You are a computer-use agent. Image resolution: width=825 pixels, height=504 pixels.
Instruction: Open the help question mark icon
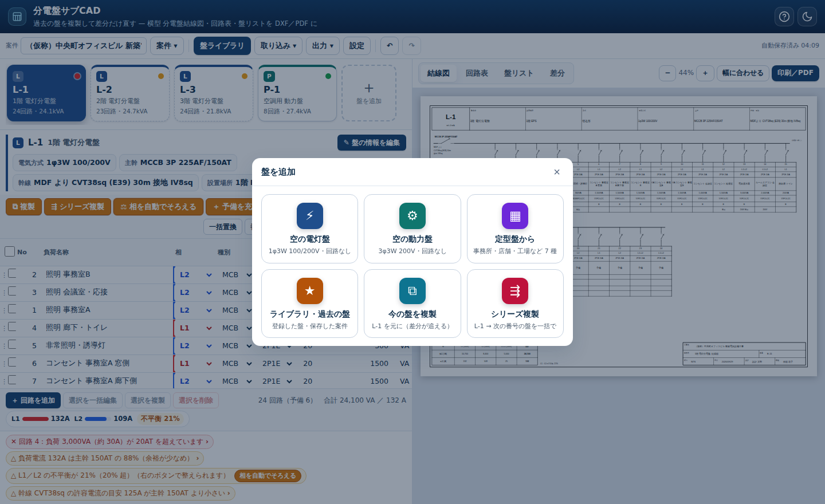point(784,17)
